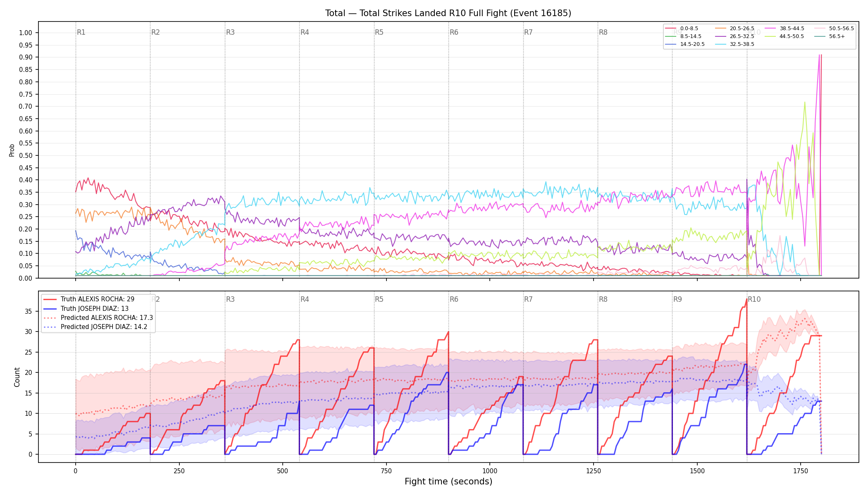Click the 10 tick on the Count axis

click(x=29, y=414)
